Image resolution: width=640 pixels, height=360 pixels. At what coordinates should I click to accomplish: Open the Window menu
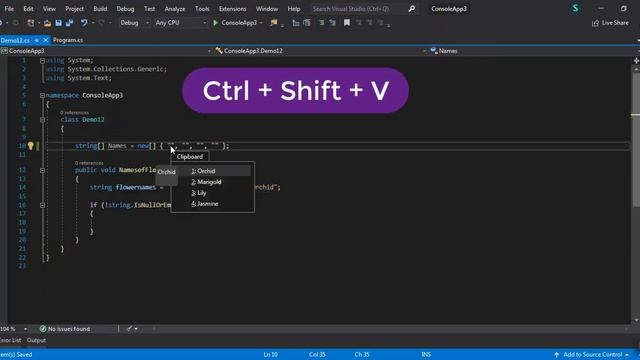click(267, 9)
